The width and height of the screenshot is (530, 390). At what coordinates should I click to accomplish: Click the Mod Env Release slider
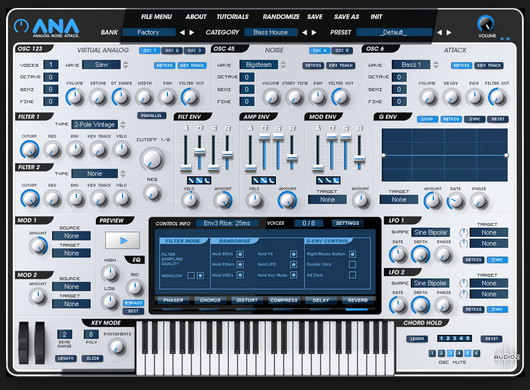click(359, 158)
